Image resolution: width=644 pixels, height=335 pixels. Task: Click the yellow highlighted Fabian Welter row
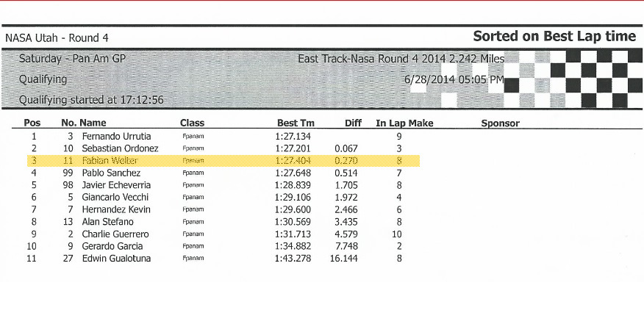pyautogui.click(x=223, y=160)
